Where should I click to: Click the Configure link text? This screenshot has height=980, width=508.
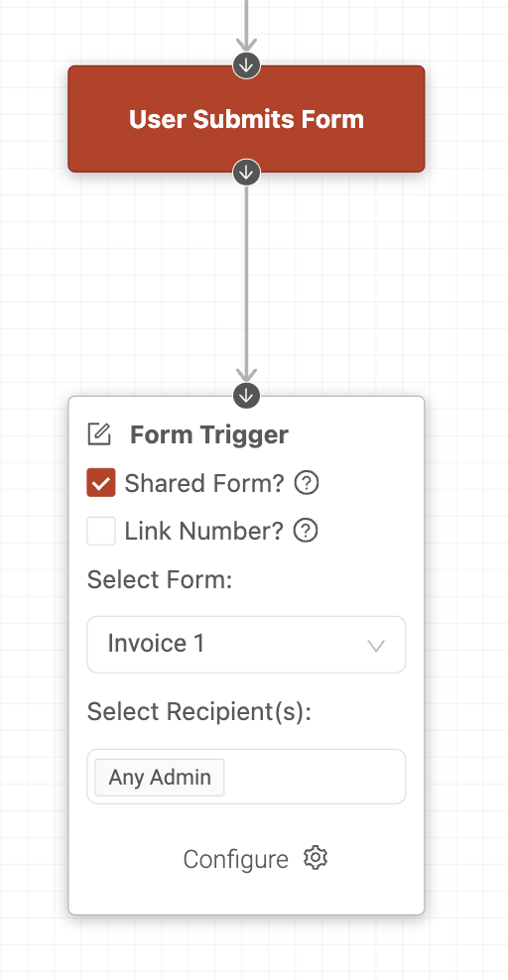click(235, 859)
